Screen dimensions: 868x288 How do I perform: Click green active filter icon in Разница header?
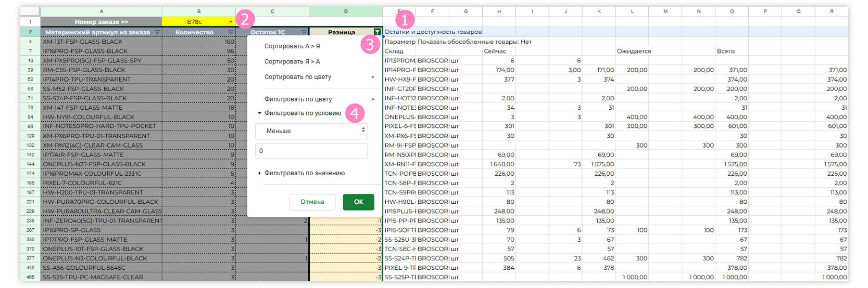[377, 32]
